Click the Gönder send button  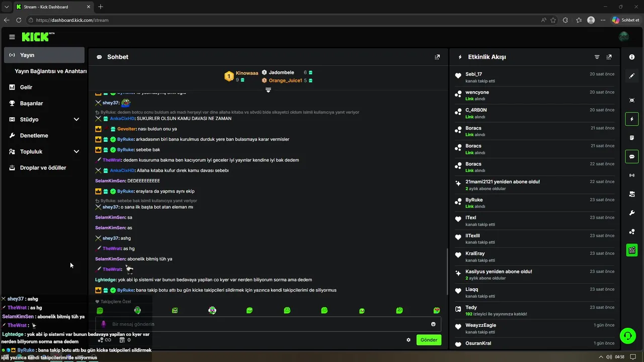(x=429, y=340)
